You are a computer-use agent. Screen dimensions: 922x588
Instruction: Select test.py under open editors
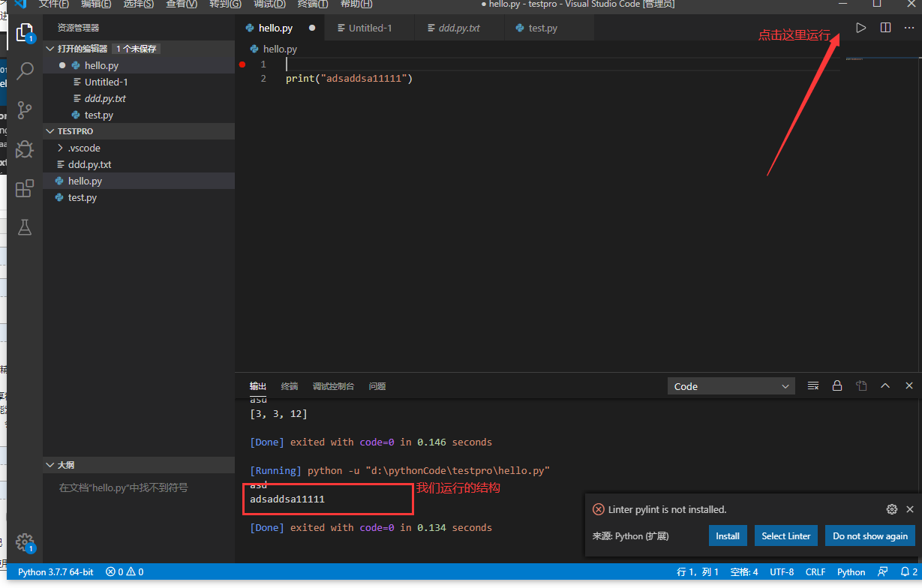pos(139,115)
